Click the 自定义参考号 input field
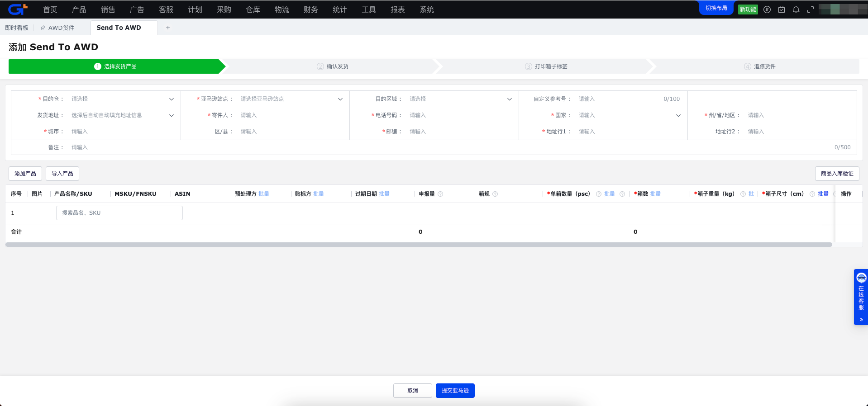The height and width of the screenshot is (406, 868). 630,99
